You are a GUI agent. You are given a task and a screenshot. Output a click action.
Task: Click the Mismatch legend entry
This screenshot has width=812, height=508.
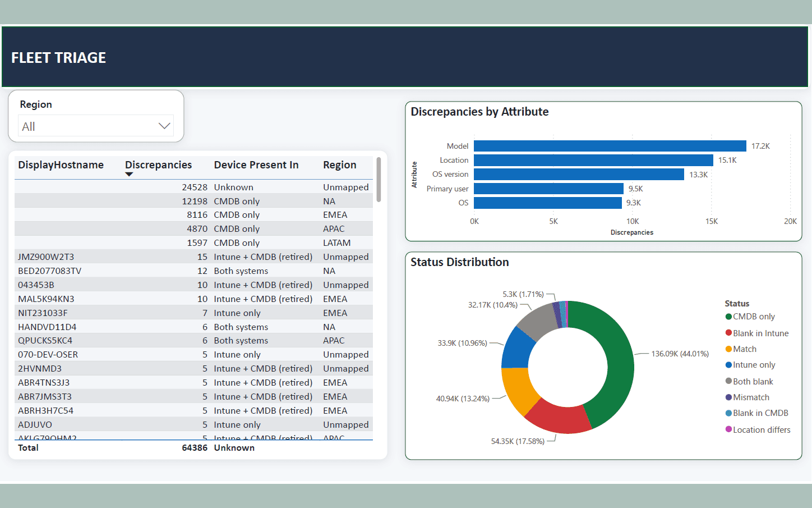point(748,397)
